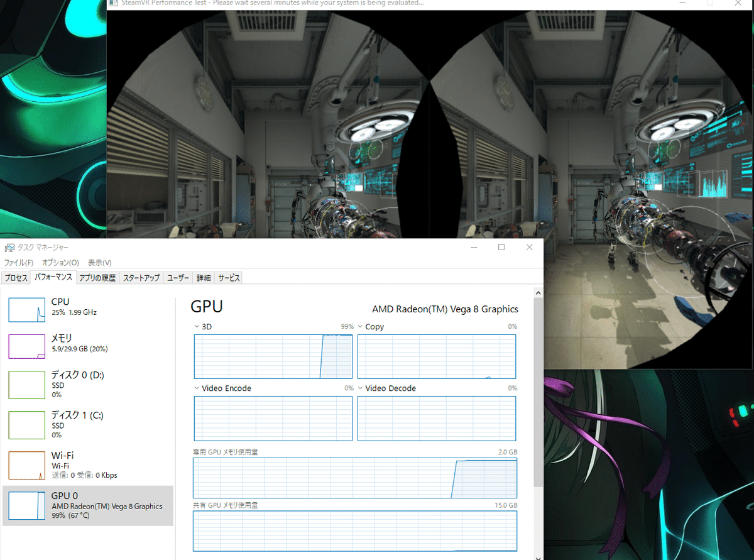Image resolution: width=754 pixels, height=560 pixels.
Task: Open the Video Encode engine dropdown
Action: [197, 388]
